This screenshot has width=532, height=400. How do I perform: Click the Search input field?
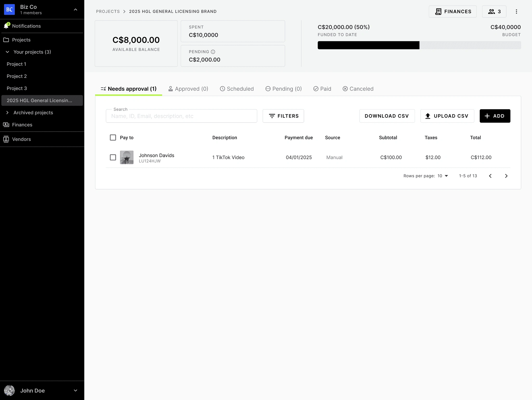click(x=181, y=116)
